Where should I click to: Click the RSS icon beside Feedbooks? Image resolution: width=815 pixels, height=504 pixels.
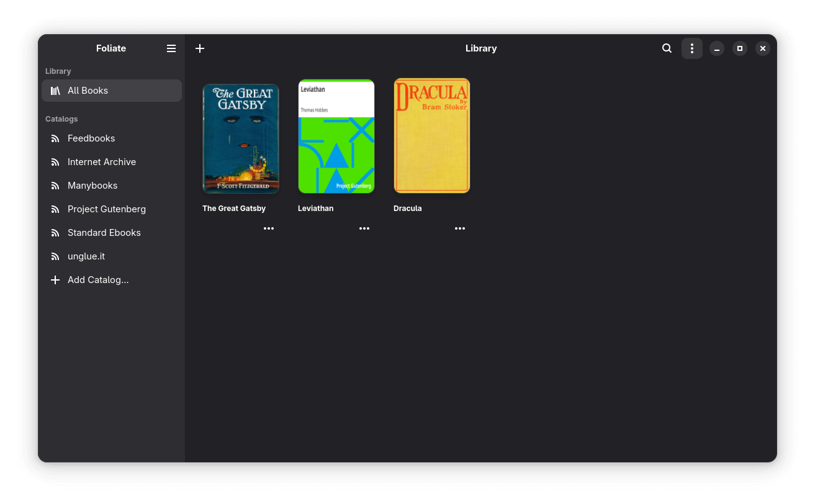coord(55,138)
